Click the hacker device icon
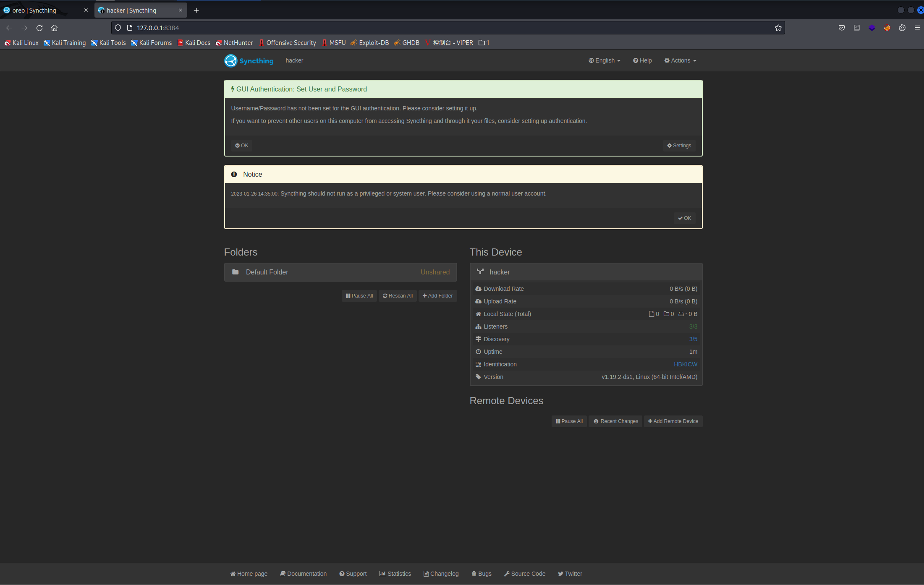This screenshot has height=585, width=924. click(480, 272)
